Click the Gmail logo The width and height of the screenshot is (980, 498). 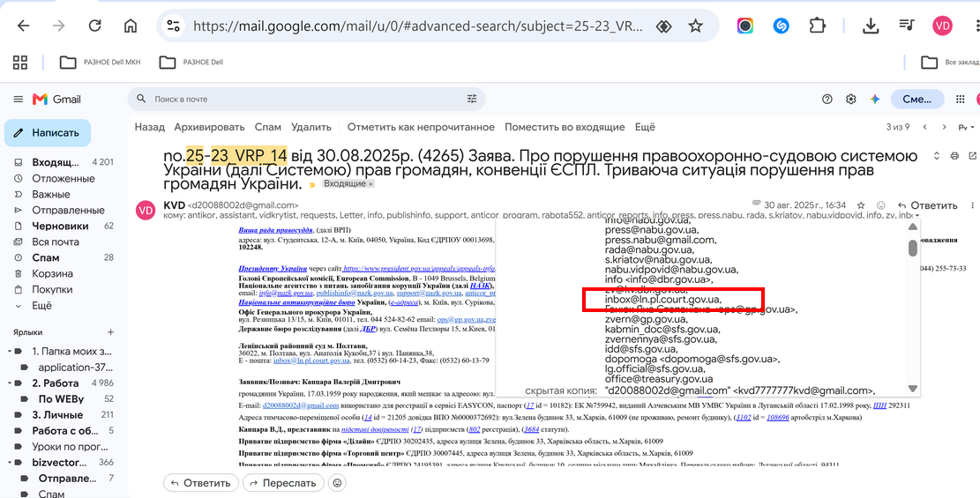[56, 100]
